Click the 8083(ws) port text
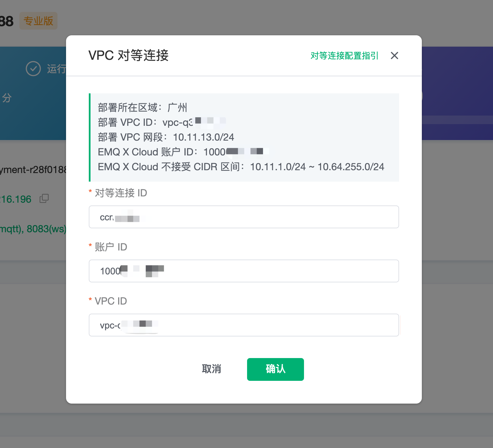 (x=46, y=229)
